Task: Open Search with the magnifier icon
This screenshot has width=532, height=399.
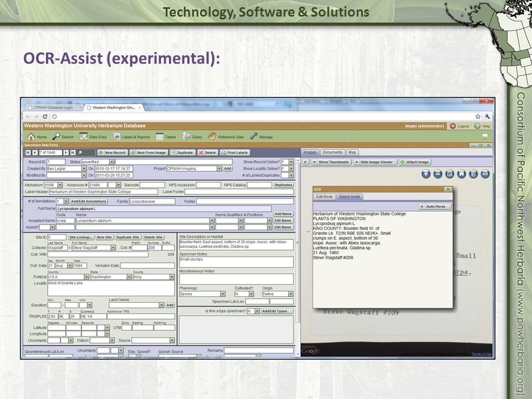Action: pyautogui.click(x=63, y=137)
